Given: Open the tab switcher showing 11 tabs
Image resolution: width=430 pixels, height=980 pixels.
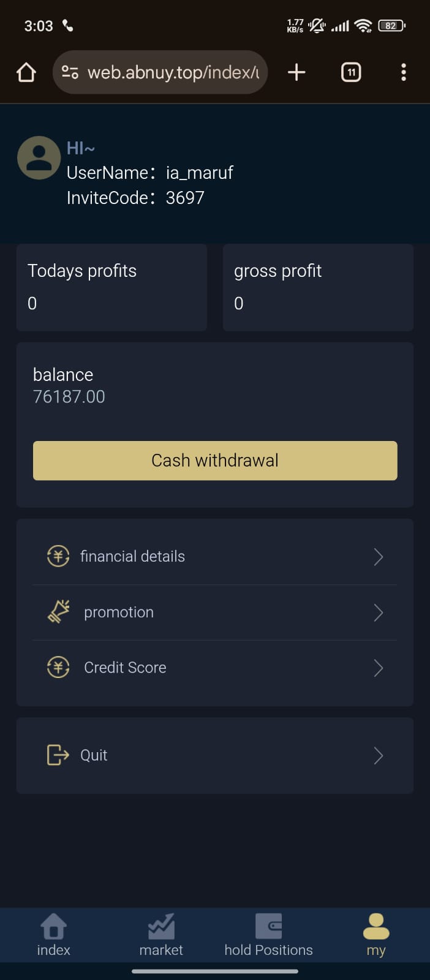Looking at the screenshot, I should tap(350, 72).
